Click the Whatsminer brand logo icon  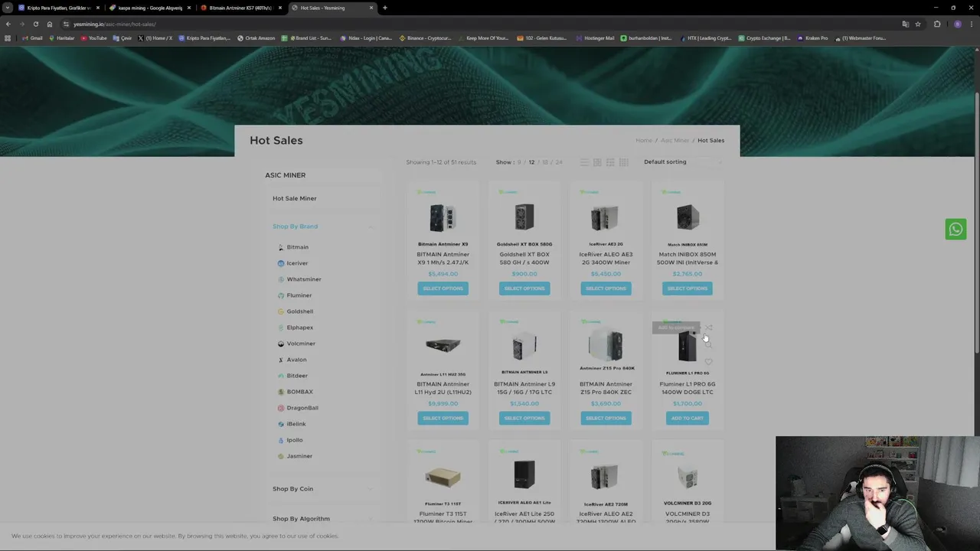tap(281, 279)
